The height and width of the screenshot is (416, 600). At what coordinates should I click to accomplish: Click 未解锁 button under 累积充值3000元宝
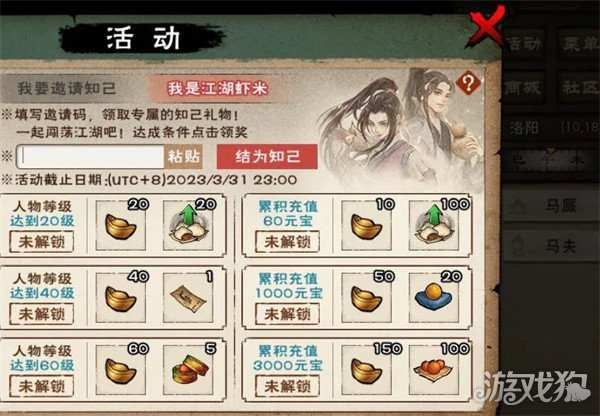(287, 386)
